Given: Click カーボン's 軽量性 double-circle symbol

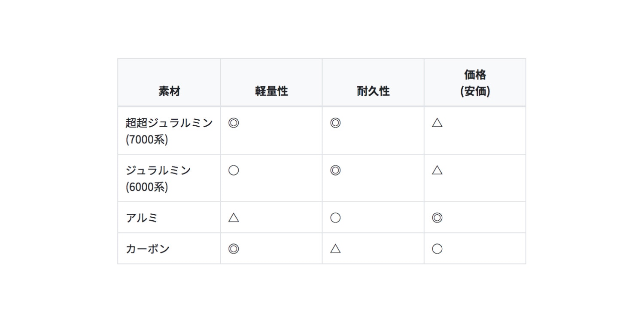Looking at the screenshot, I should pos(234,249).
